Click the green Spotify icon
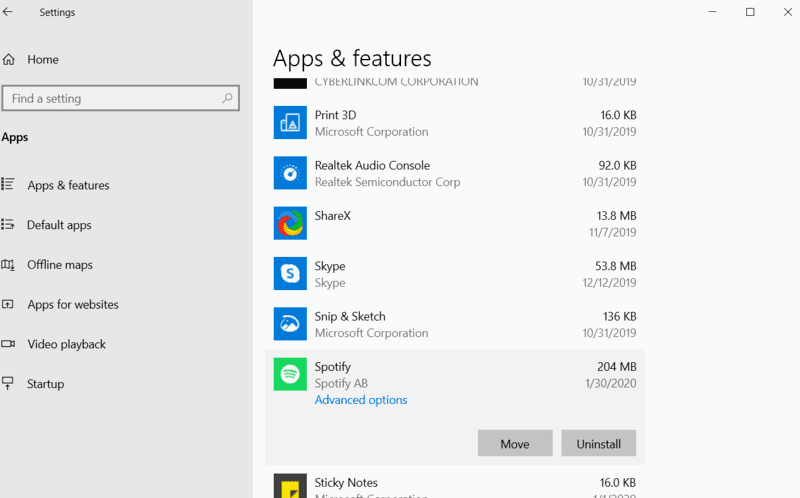Viewport: 800px width, 498px height. tap(290, 374)
